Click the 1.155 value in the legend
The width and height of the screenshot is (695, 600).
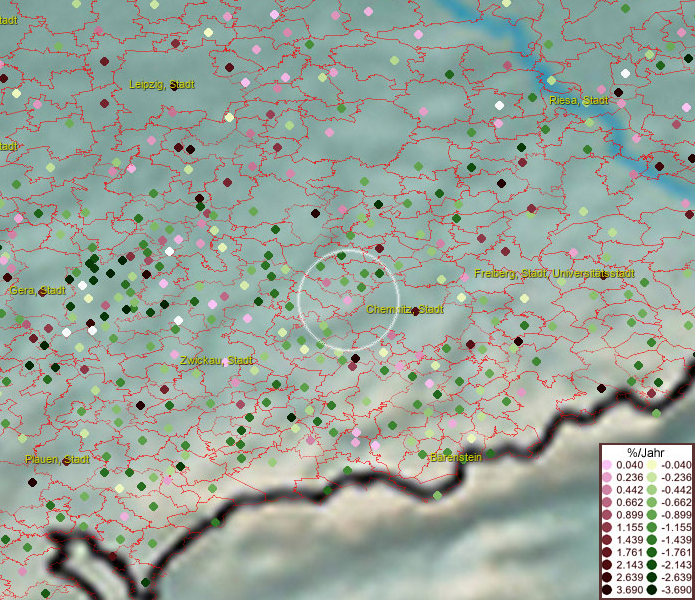pos(629,527)
